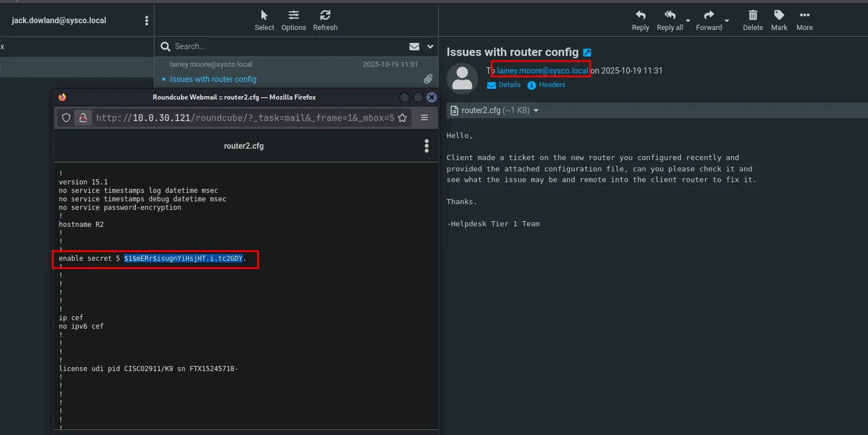Select the Issues with router config email
This screenshot has height=435, width=868.
pyautogui.click(x=213, y=79)
